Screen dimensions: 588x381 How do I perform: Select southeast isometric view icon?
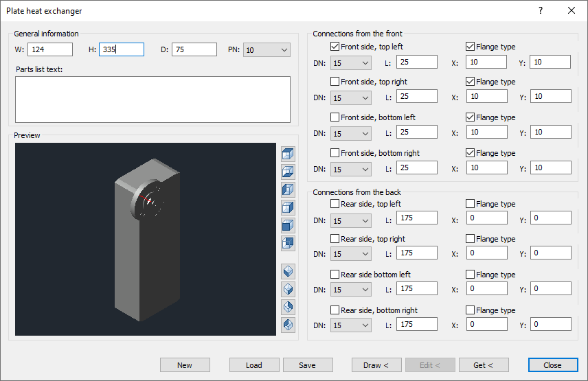click(x=288, y=289)
